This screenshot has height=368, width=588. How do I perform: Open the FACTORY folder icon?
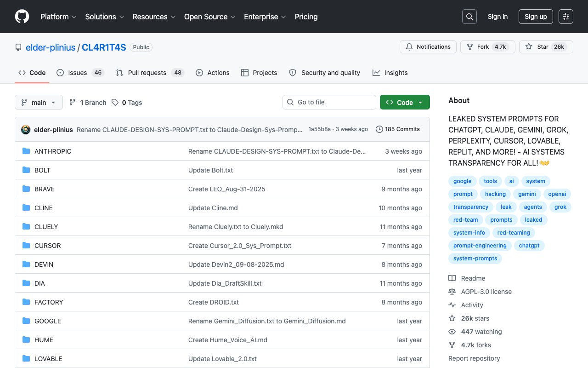(26, 302)
